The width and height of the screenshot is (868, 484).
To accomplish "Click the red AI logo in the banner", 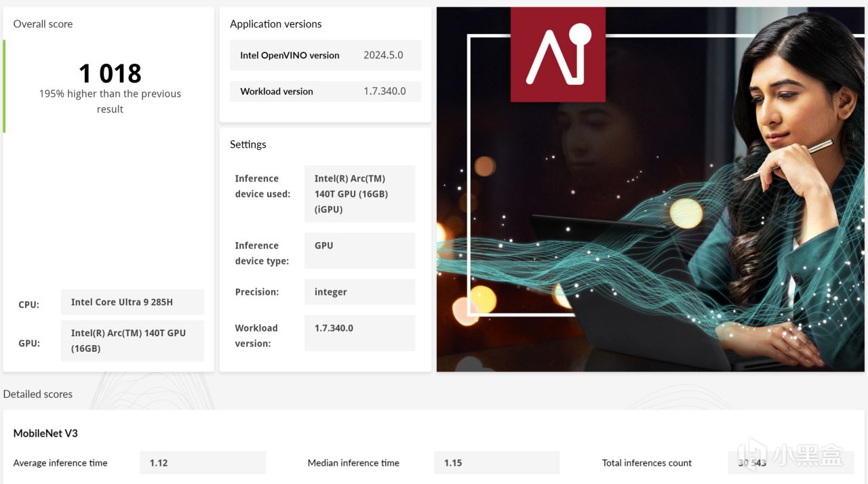I will [558, 54].
